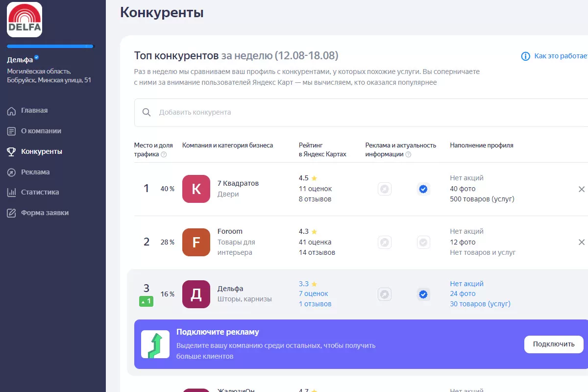Open the Как это работает link
This screenshot has height=392, width=588.
coord(561,56)
